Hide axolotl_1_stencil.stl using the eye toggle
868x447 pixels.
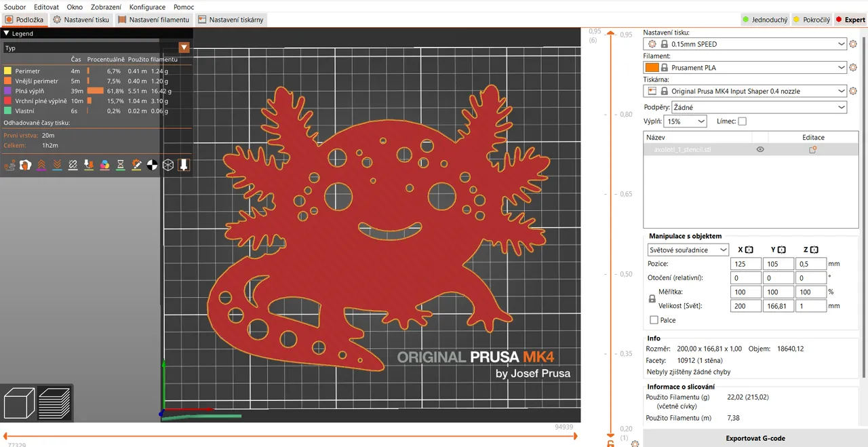click(760, 149)
